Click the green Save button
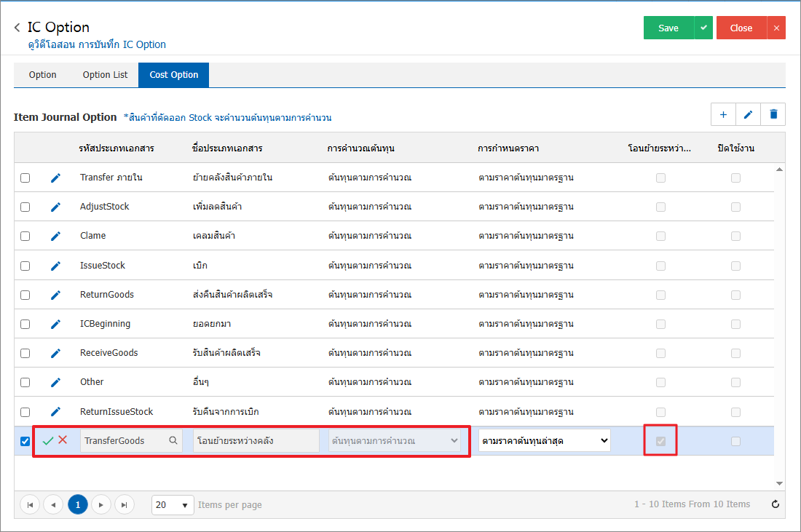Screen dimensions: 801x532 668,28
